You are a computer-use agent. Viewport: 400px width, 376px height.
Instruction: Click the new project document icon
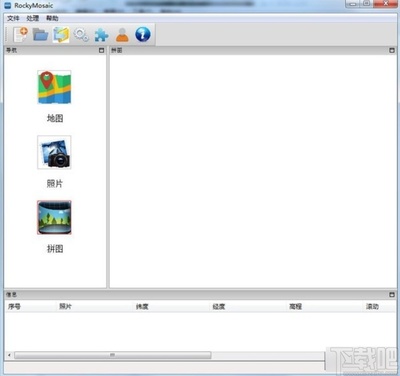20,34
